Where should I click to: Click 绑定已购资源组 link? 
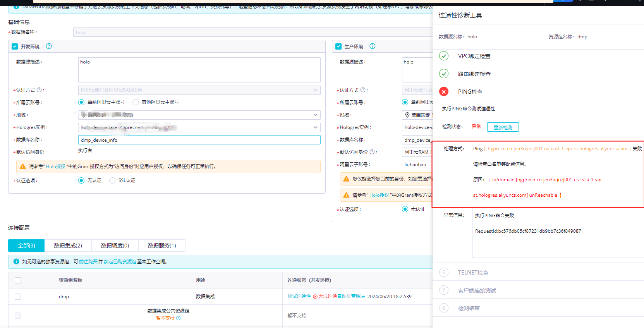(120, 262)
